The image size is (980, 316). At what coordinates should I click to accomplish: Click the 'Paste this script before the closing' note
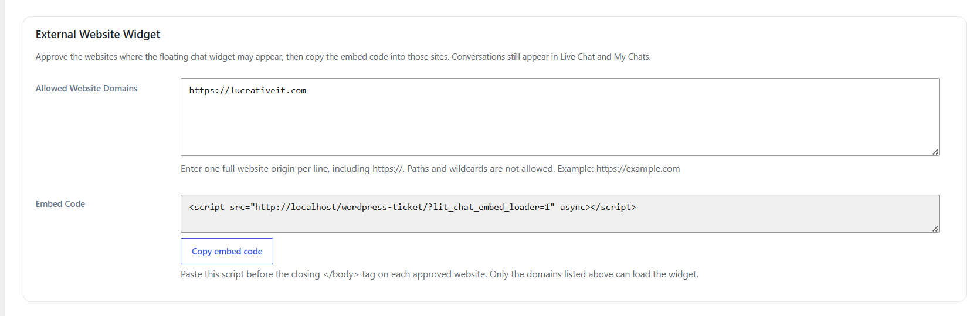pos(439,274)
